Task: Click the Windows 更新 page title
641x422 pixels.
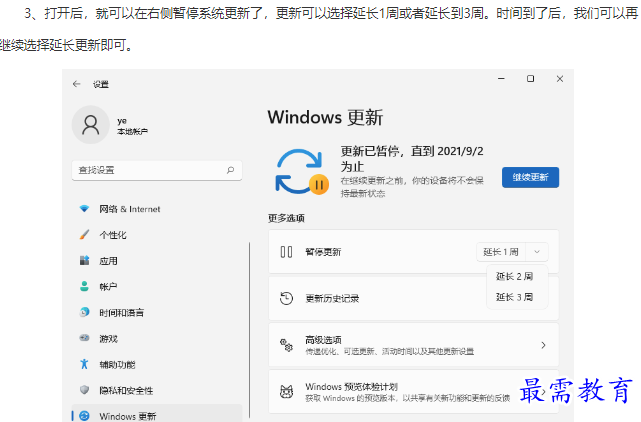Action: click(325, 117)
